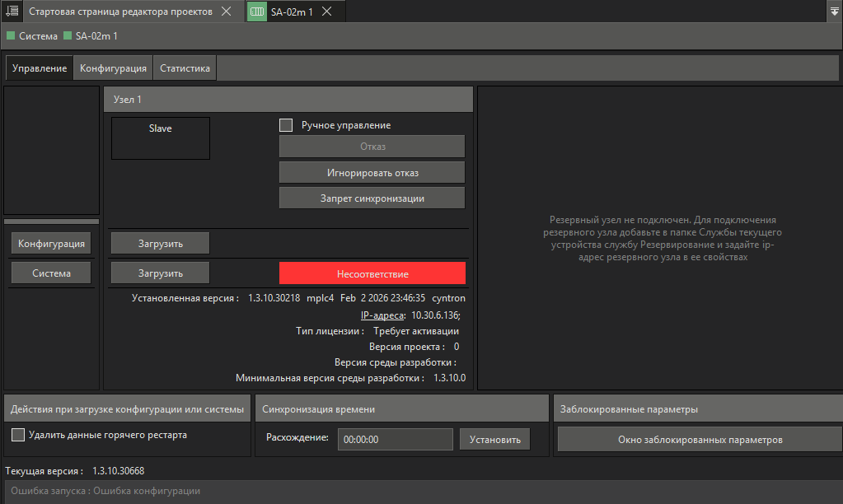This screenshot has width=843, height=504.
Task: Open the tab overflow arrow in the top-right corner
Action: [x=834, y=11]
